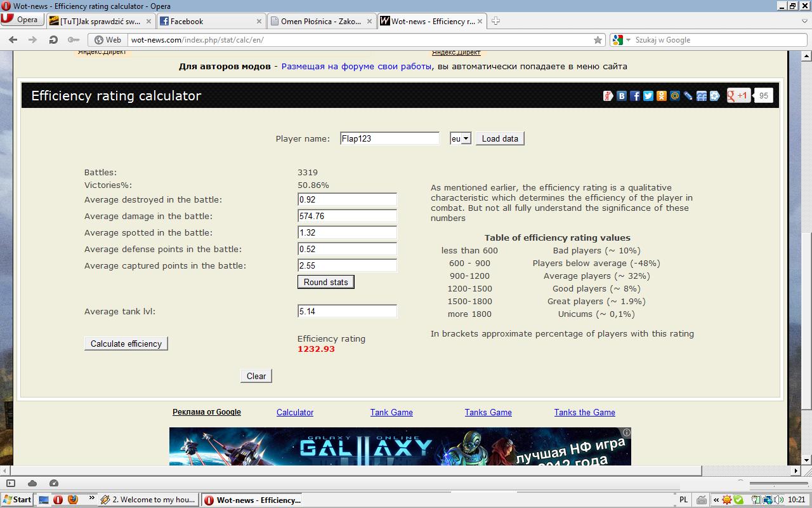The image size is (812, 508).
Task: Click the horizontal page scrollbar
Action: 355,471
